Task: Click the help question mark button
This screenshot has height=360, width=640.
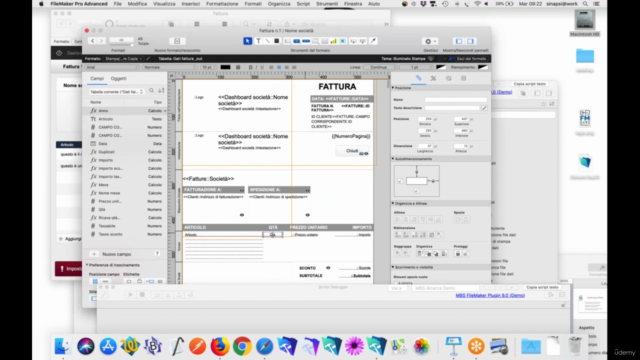Action: (157, 254)
